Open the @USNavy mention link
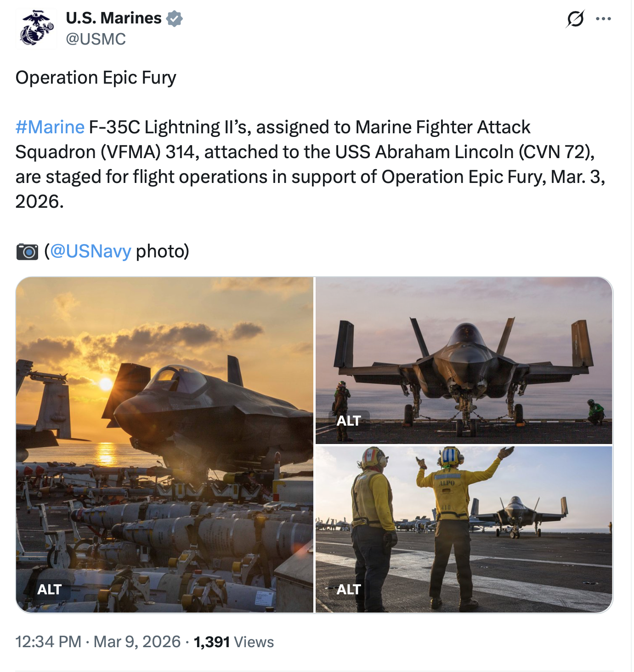634x672 pixels. pyautogui.click(x=91, y=251)
